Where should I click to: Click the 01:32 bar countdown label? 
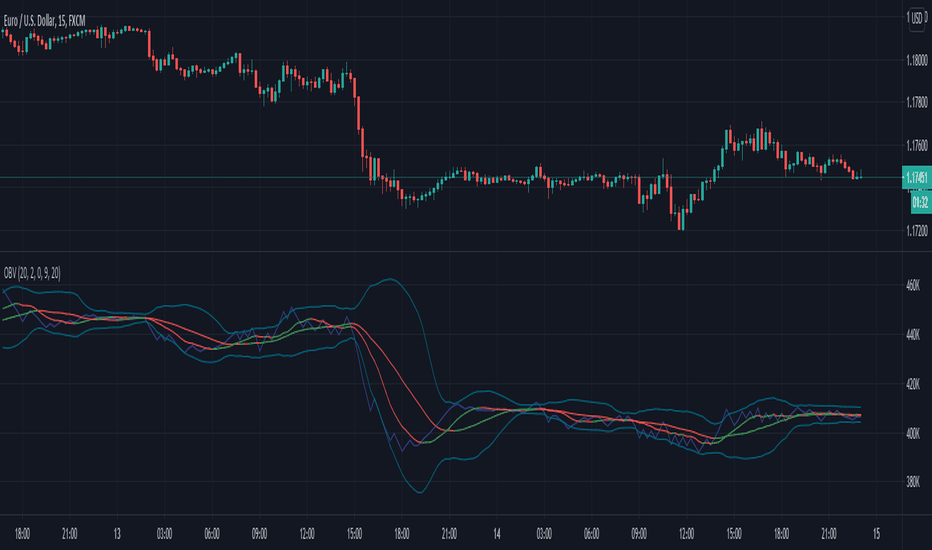point(921,202)
